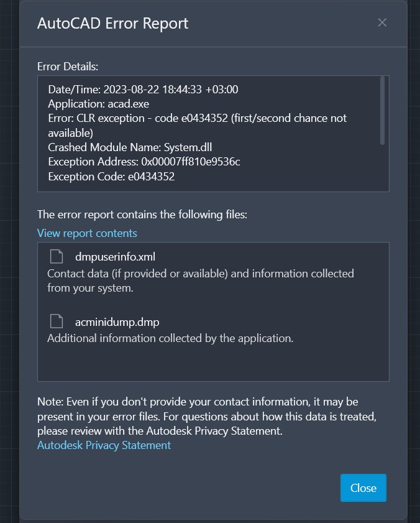Screen dimensions: 420x523
Task: Open the Autodesk Privacy Statement link
Action: pos(104,445)
